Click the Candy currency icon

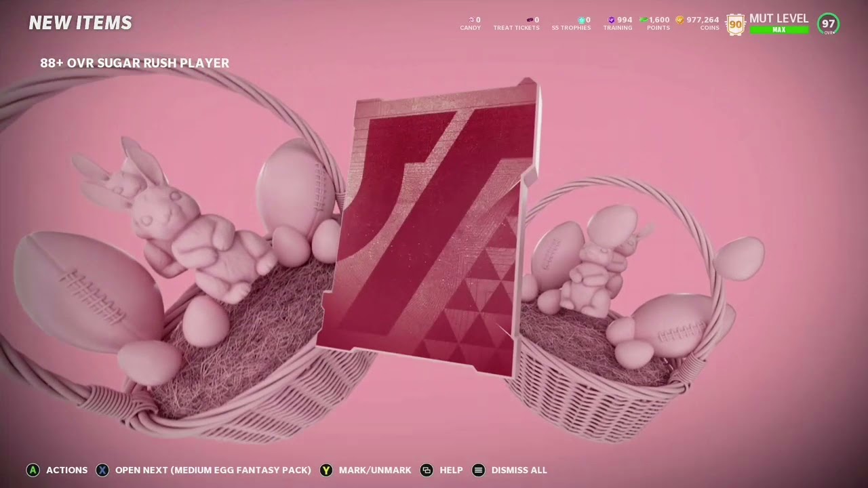click(471, 20)
